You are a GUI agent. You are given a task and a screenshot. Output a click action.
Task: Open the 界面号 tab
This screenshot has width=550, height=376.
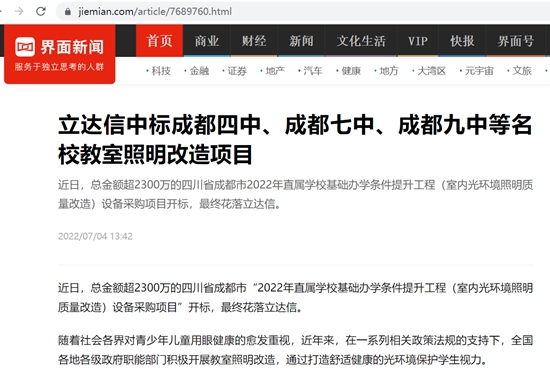[516, 41]
